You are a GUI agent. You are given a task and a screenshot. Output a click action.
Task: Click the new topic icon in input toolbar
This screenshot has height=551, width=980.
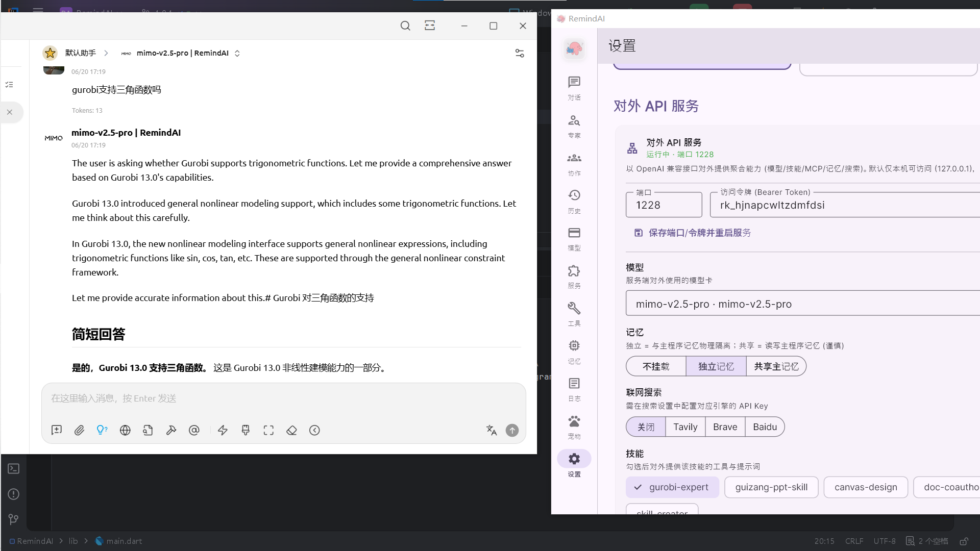[57, 430]
